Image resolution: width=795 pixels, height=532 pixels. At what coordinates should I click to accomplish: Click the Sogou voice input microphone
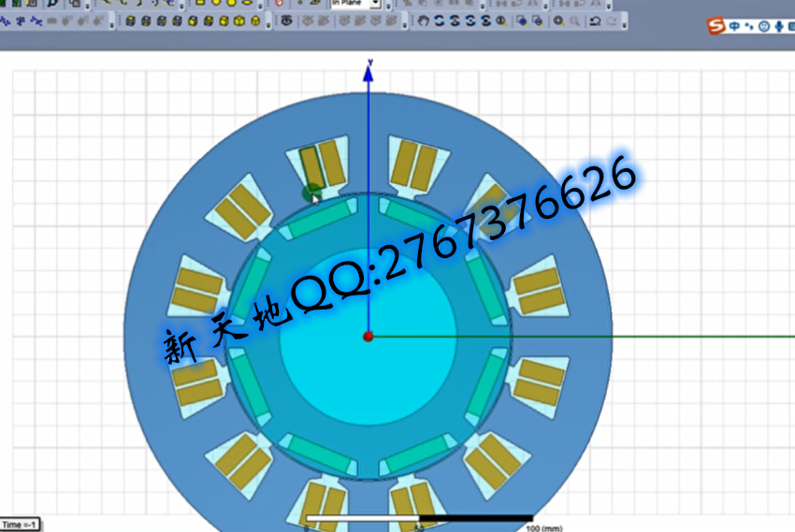tap(779, 26)
